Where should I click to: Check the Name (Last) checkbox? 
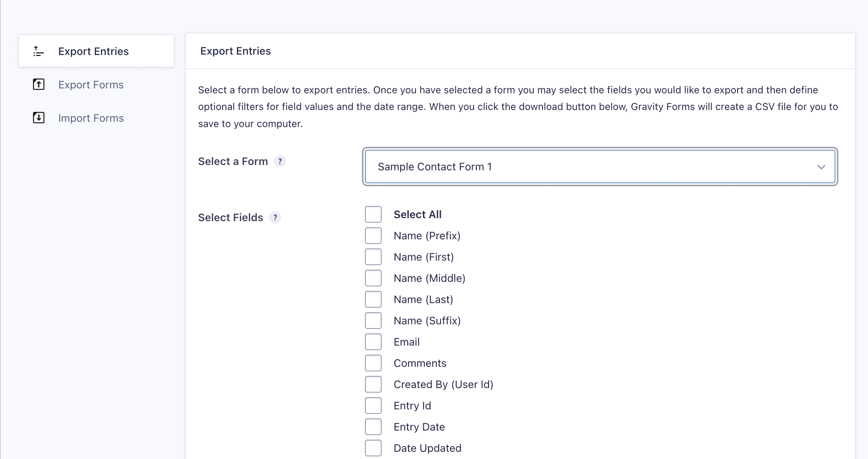pos(373,299)
